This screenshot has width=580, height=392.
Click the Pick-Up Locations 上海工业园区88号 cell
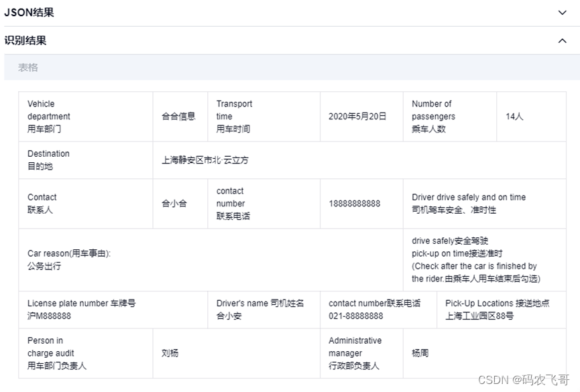[501, 310]
